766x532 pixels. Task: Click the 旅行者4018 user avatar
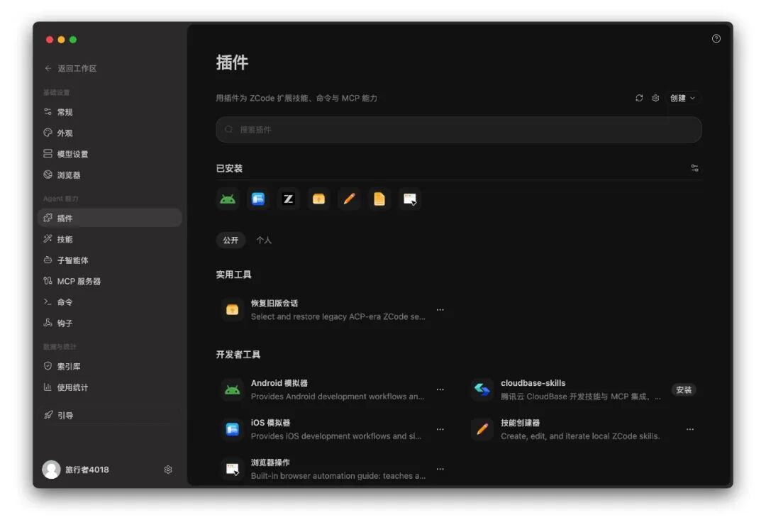click(51, 470)
